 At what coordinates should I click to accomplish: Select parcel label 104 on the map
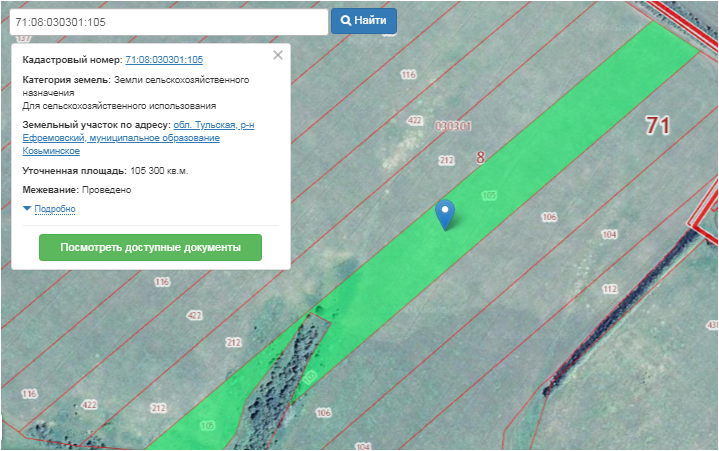pos(609,234)
